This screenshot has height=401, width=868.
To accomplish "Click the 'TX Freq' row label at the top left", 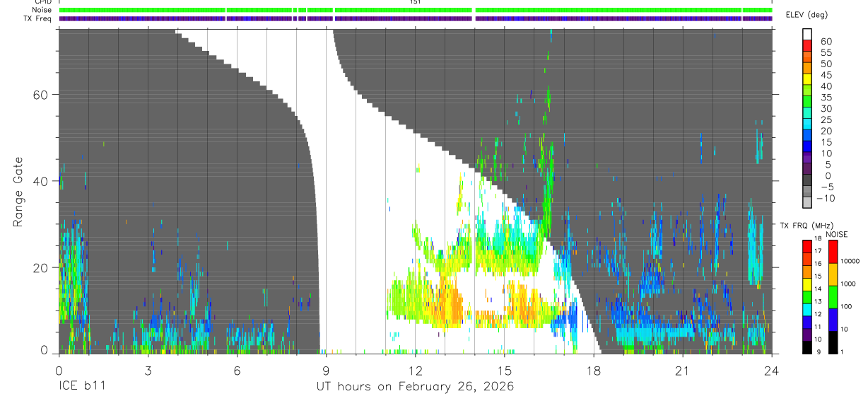I will pos(37,18).
